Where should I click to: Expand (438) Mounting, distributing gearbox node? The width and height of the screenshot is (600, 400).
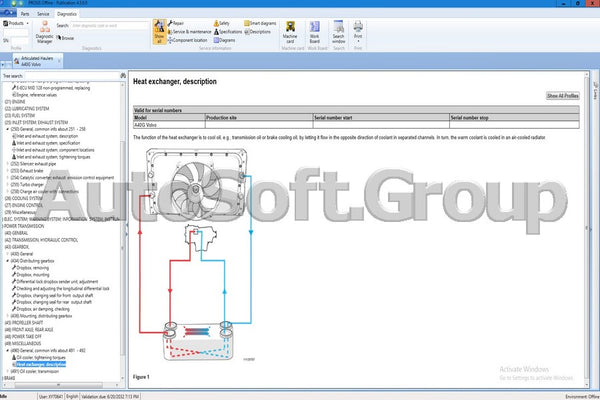(x=7, y=316)
